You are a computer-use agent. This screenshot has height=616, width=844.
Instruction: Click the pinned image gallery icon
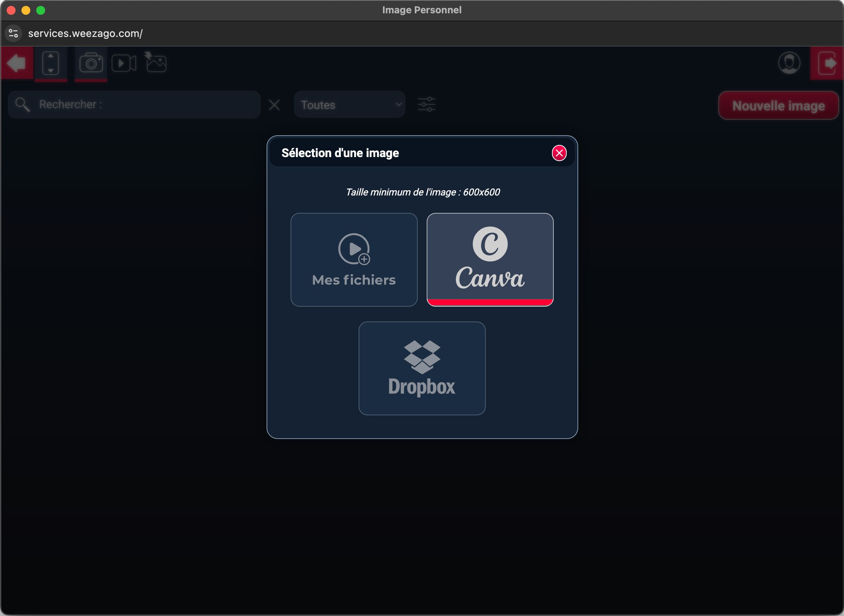(156, 62)
